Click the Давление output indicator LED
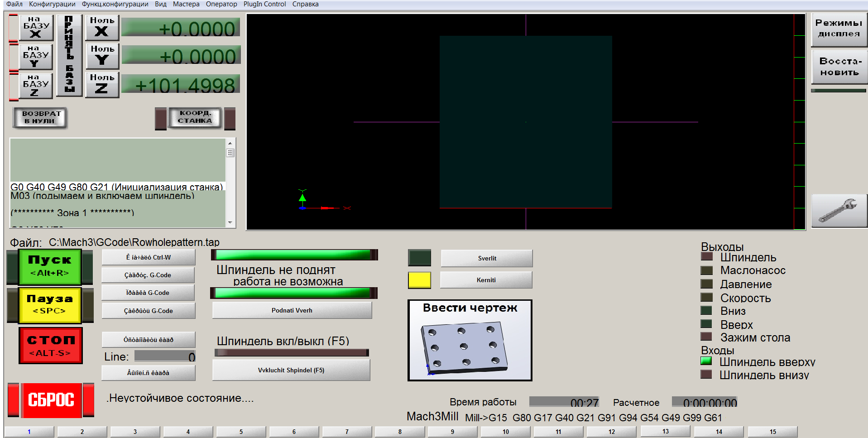The height and width of the screenshot is (438, 868). click(706, 284)
